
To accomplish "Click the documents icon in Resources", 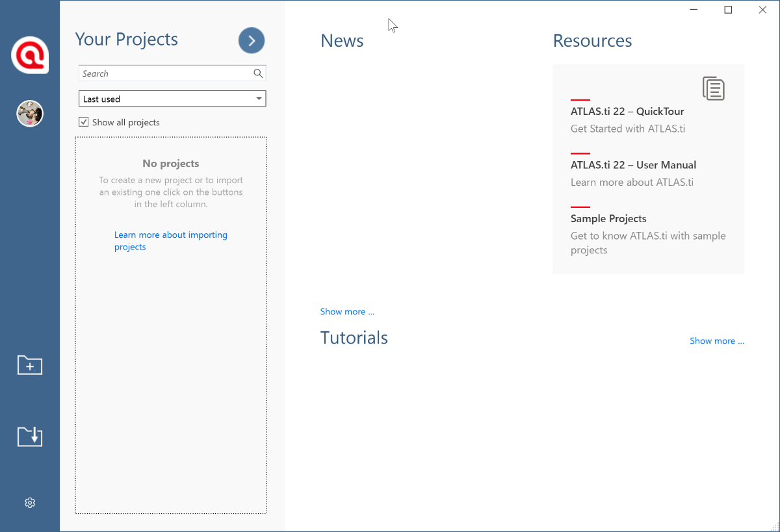I will [x=714, y=88].
